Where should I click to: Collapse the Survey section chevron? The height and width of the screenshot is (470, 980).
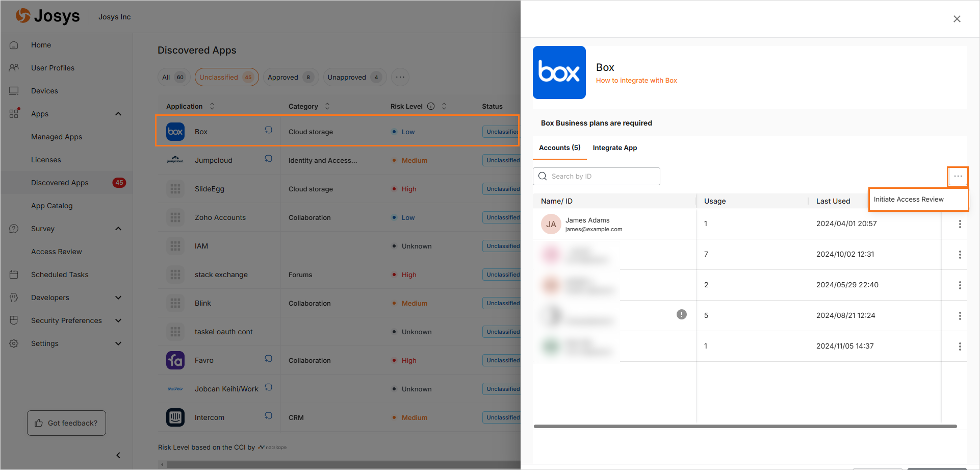pyautogui.click(x=118, y=229)
